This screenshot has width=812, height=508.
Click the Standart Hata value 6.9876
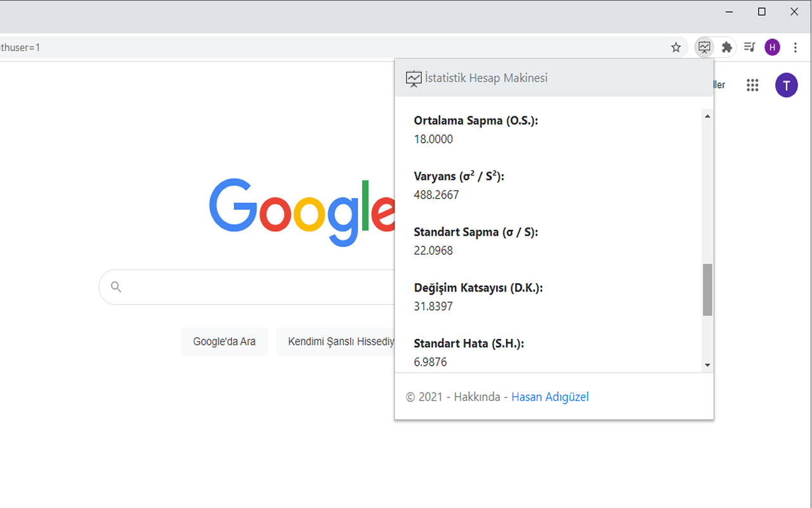coord(430,362)
